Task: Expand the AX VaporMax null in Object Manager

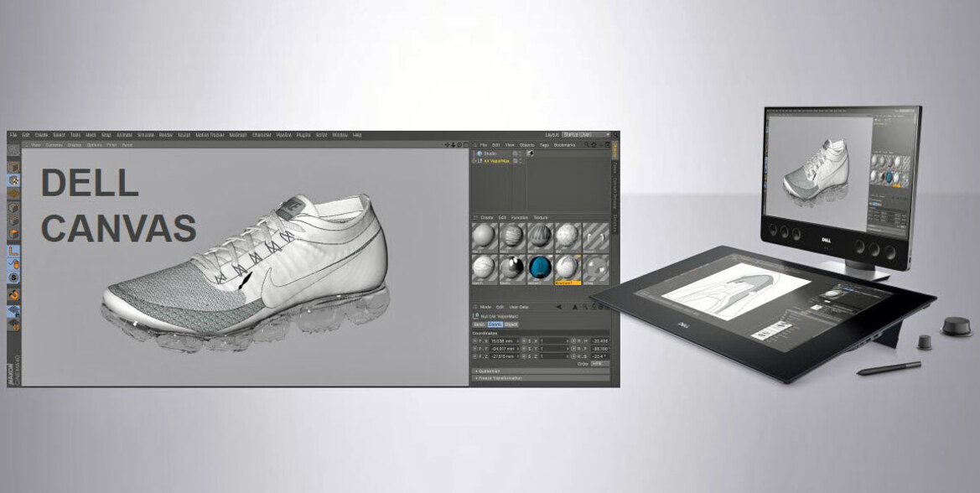Action: [474, 161]
